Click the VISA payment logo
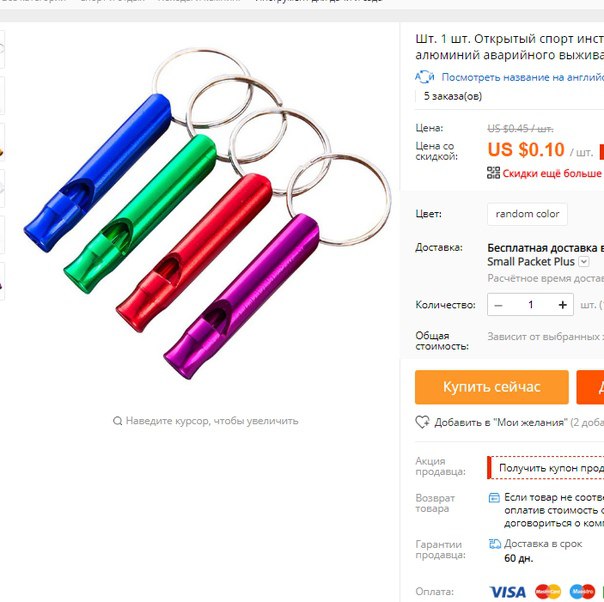604x602 pixels. 507,592
